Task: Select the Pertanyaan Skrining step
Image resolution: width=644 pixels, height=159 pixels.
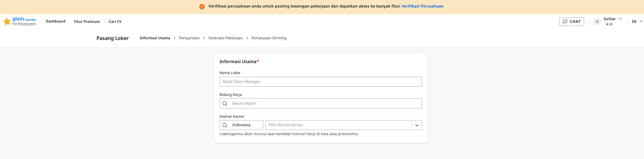Action: [269, 38]
